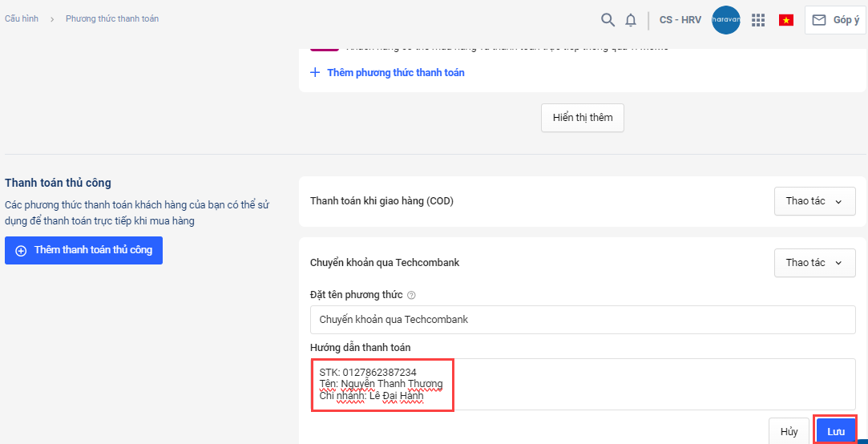Select Phương thức thanh toán breadcrumb
868x444 pixels.
coord(112,18)
